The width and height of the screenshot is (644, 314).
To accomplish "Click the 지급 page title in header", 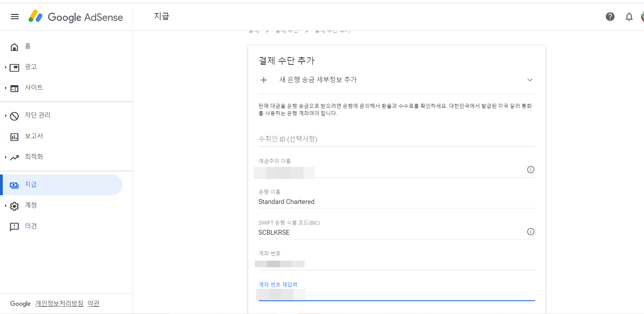I will [x=162, y=16].
